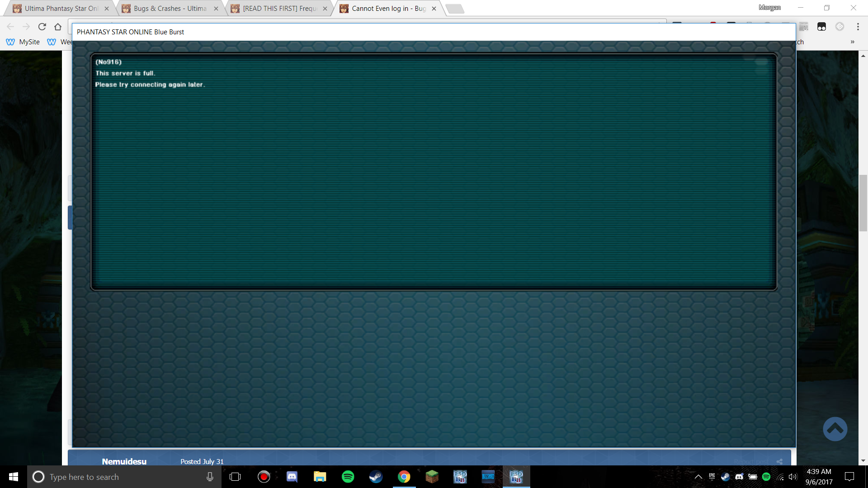Click the 'This server is full.' message
The width and height of the screenshot is (868, 488).
125,73
